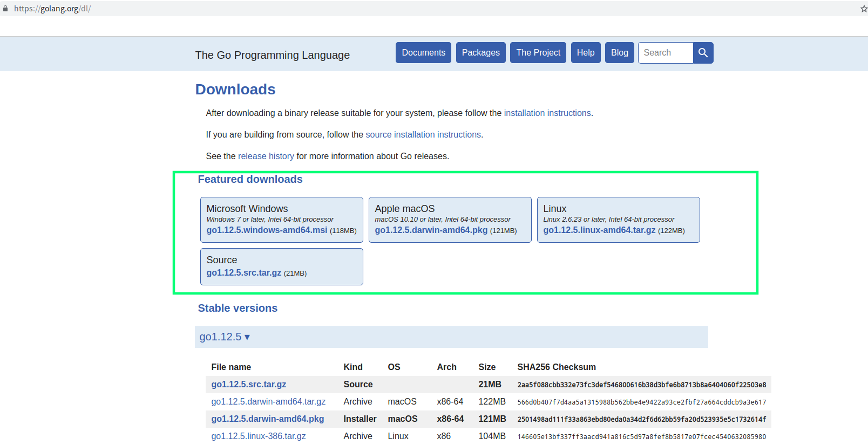
Task: Download go1.12.5.src.tar.gz in Source box
Action: 243,273
